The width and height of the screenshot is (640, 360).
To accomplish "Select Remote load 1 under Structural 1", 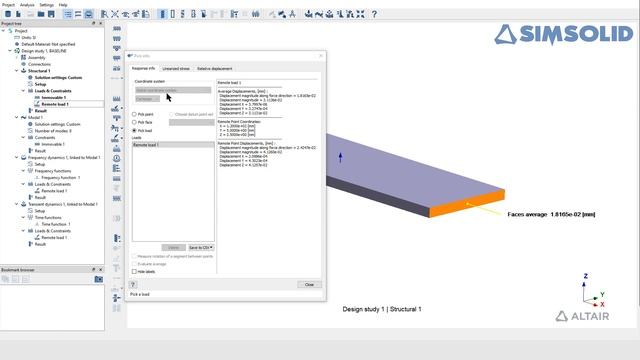I will pyautogui.click(x=55, y=104).
